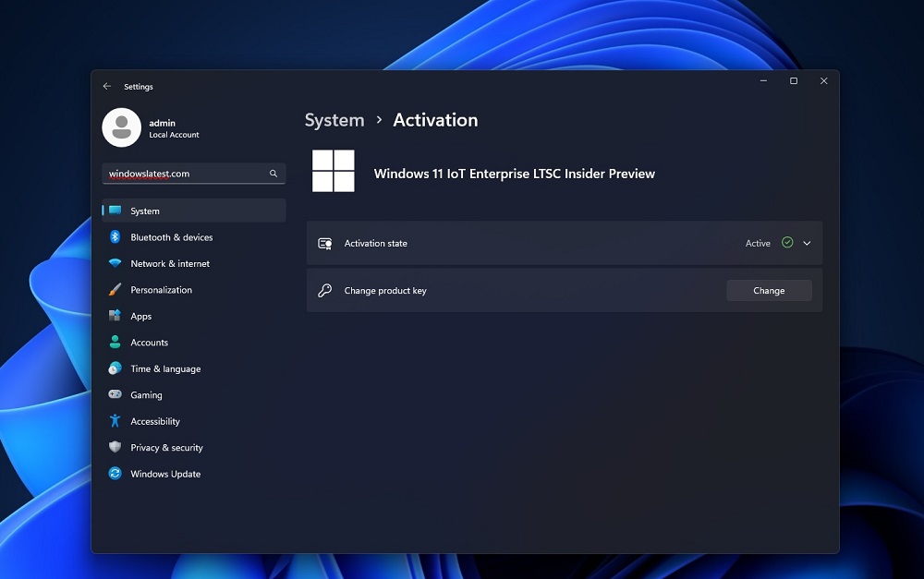924x579 pixels.
Task: Open Bluetooth & devices settings icon
Action: 114,237
